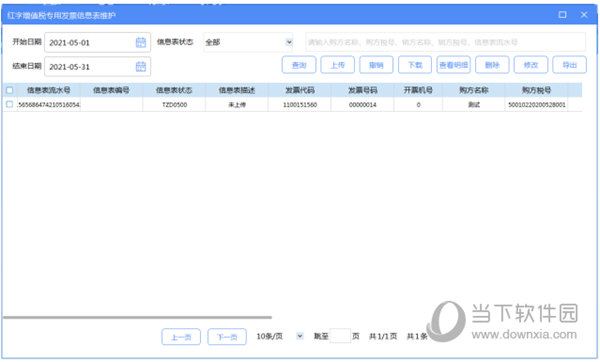Select 信息表编号 column header
This screenshot has width=600, height=362.
111,90
